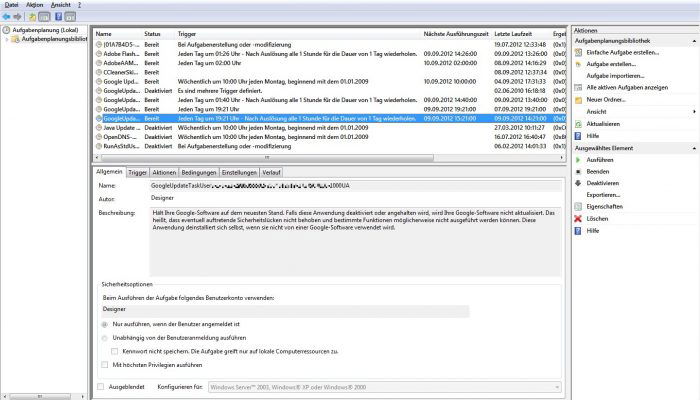700x400 pixels.
Task: Click 'Einfache Aufgabe erstellen...' action text
Action: [x=622, y=52]
